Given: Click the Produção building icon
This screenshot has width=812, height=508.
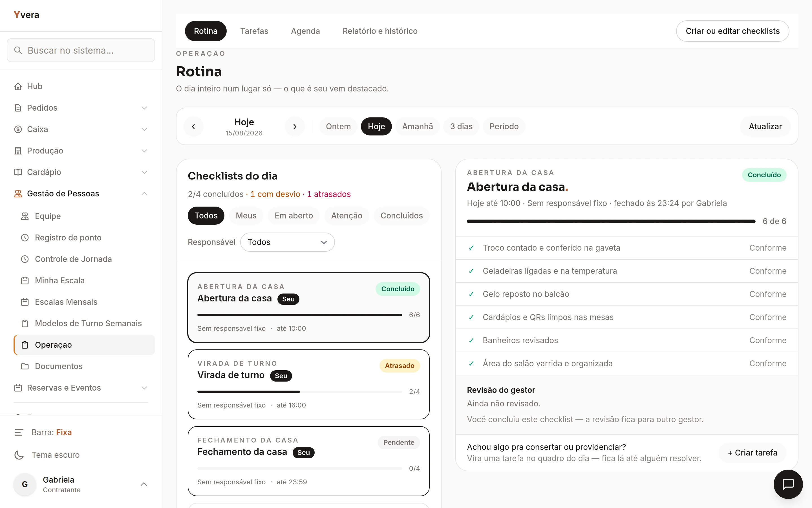Looking at the screenshot, I should tap(18, 151).
